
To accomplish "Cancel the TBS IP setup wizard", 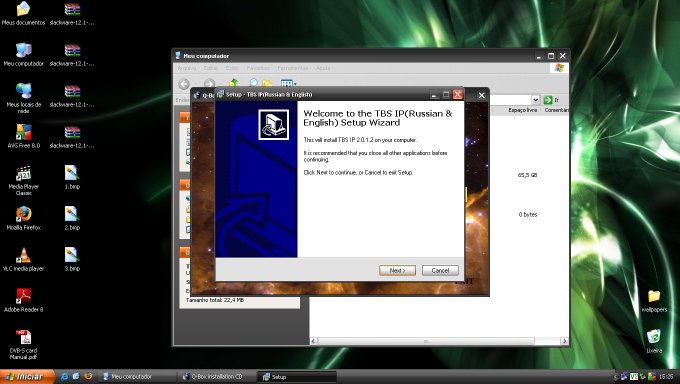I will [x=440, y=270].
